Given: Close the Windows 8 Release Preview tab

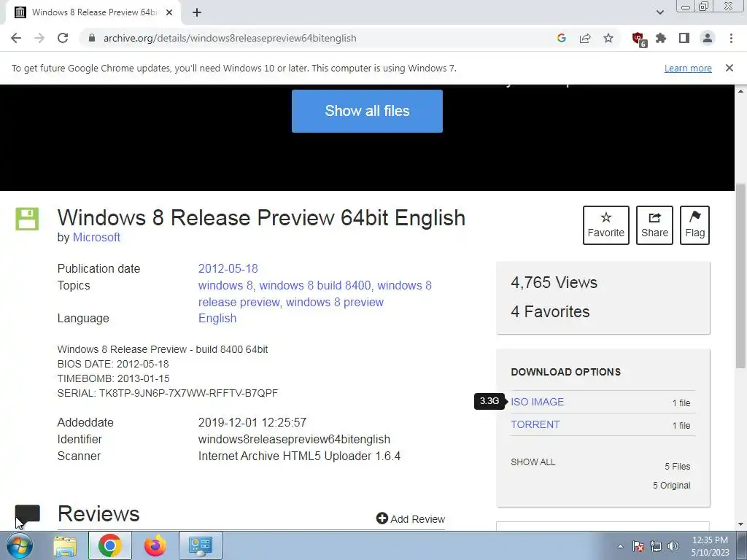Looking at the screenshot, I should pyautogui.click(x=169, y=12).
